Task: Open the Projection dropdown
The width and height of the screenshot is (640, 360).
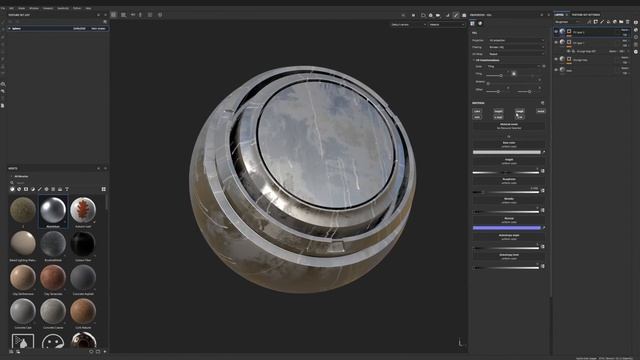Action: pyautogui.click(x=516, y=40)
